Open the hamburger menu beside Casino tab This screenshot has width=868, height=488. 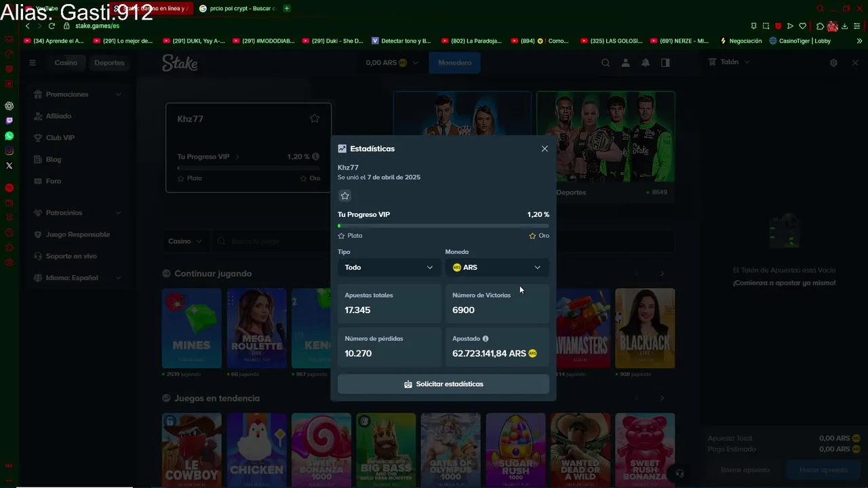point(32,63)
